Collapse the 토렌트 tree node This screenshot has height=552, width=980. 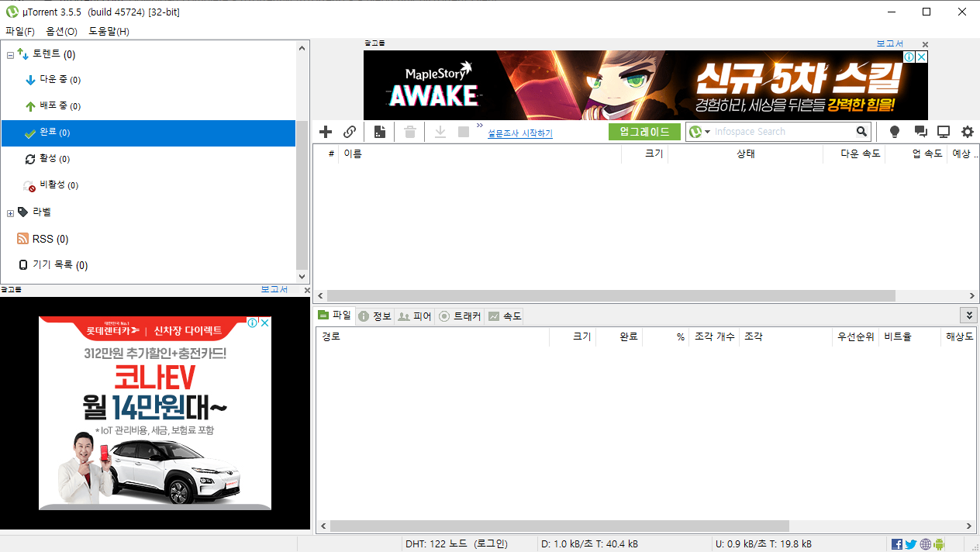click(x=10, y=55)
